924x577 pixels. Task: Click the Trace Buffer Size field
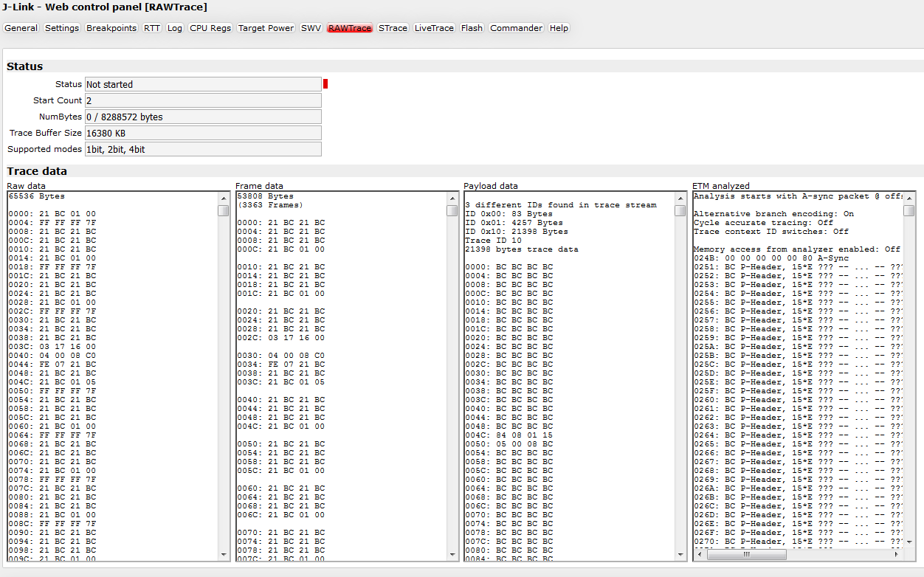pyautogui.click(x=204, y=133)
